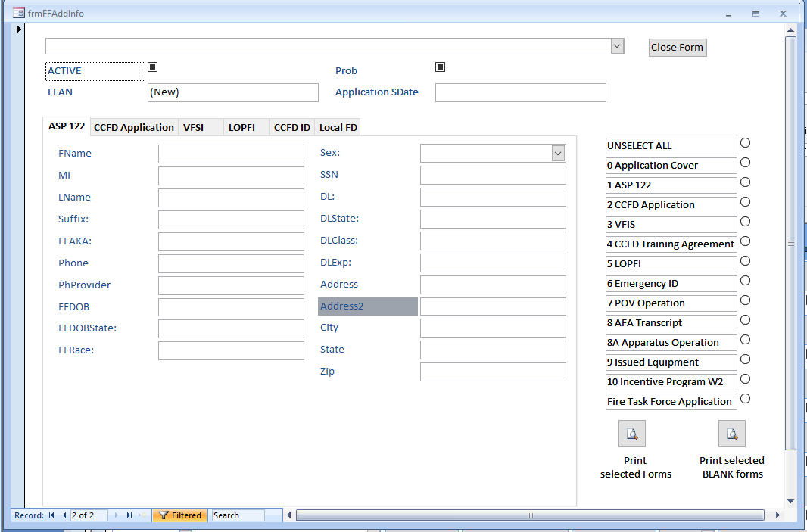Click the ACTIVE label box
Image resolution: width=807 pixels, height=532 pixels.
(x=95, y=72)
